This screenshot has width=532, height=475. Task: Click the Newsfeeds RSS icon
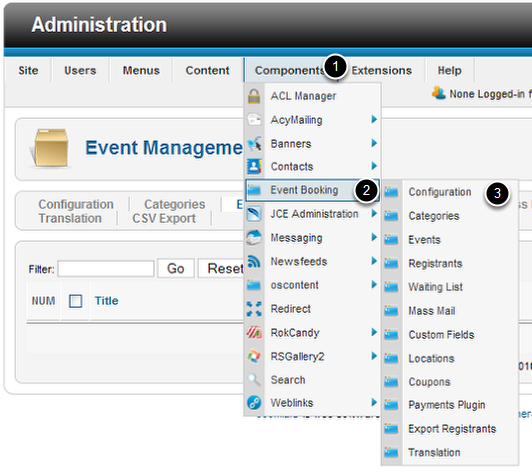click(x=254, y=262)
